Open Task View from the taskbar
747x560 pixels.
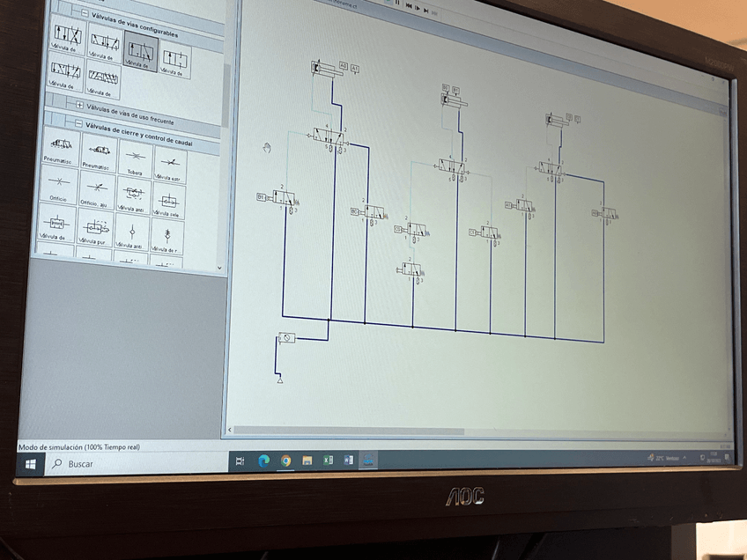[x=240, y=461]
